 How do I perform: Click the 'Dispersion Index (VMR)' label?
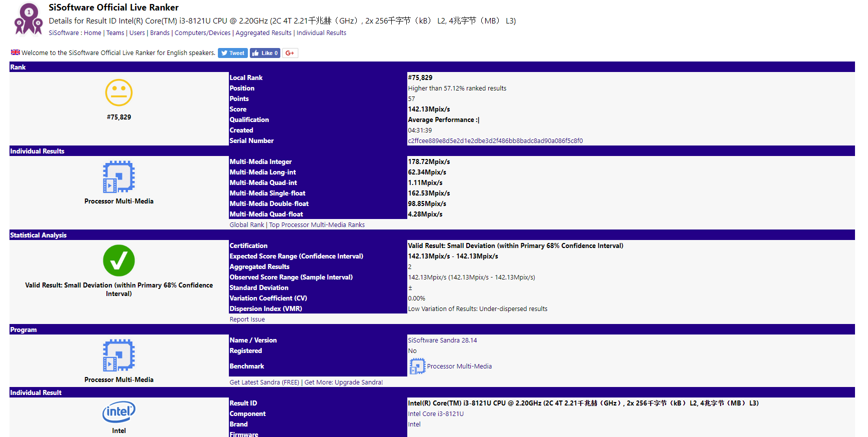click(x=266, y=309)
